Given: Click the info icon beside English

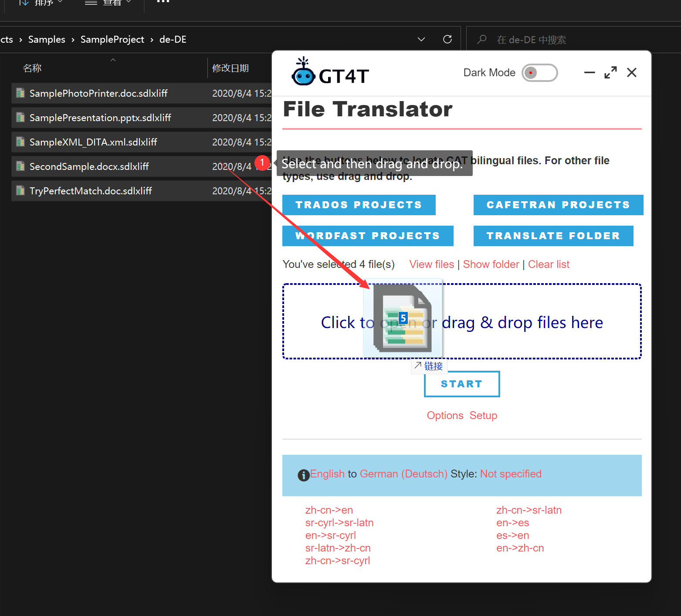Looking at the screenshot, I should tap(303, 475).
